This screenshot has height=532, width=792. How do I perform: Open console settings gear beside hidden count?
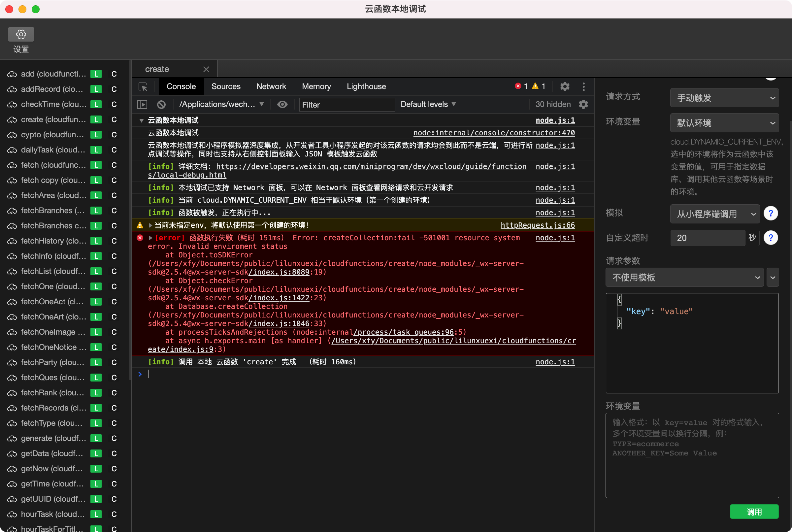point(583,105)
